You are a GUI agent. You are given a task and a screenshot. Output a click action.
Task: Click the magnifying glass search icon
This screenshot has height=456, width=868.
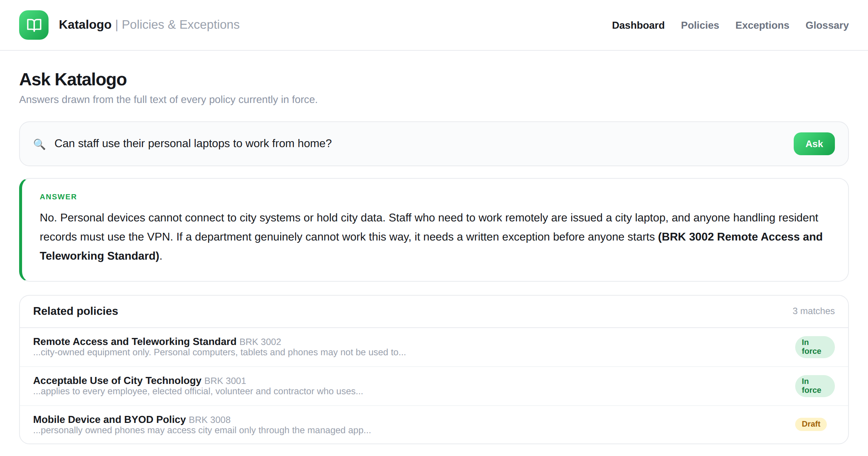click(x=39, y=144)
